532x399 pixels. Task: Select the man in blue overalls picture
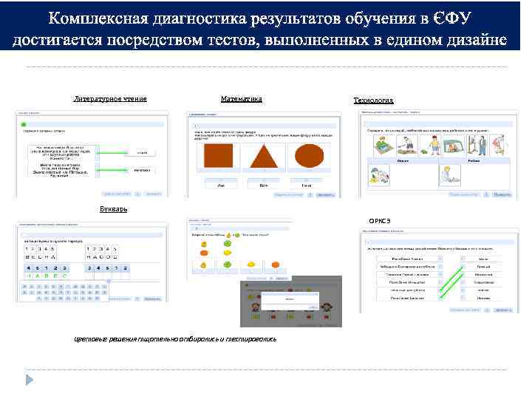[x=477, y=146]
